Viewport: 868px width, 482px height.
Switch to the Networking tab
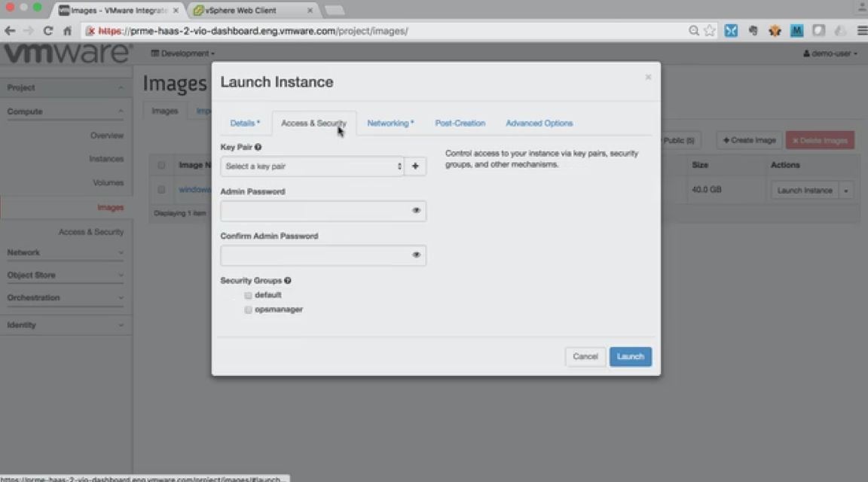pos(390,124)
